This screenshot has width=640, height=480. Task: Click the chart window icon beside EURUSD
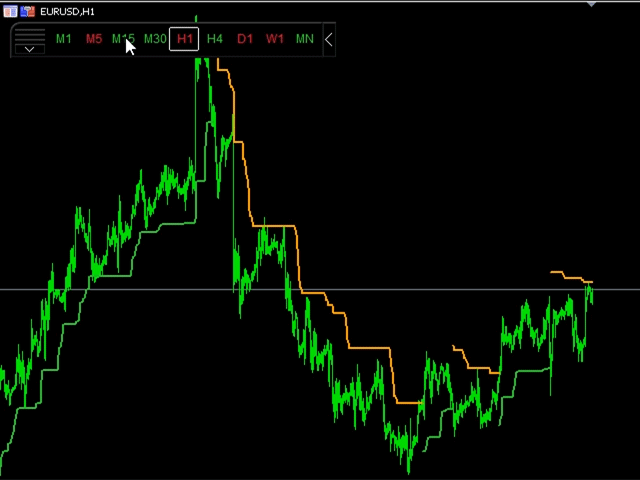coord(10,11)
